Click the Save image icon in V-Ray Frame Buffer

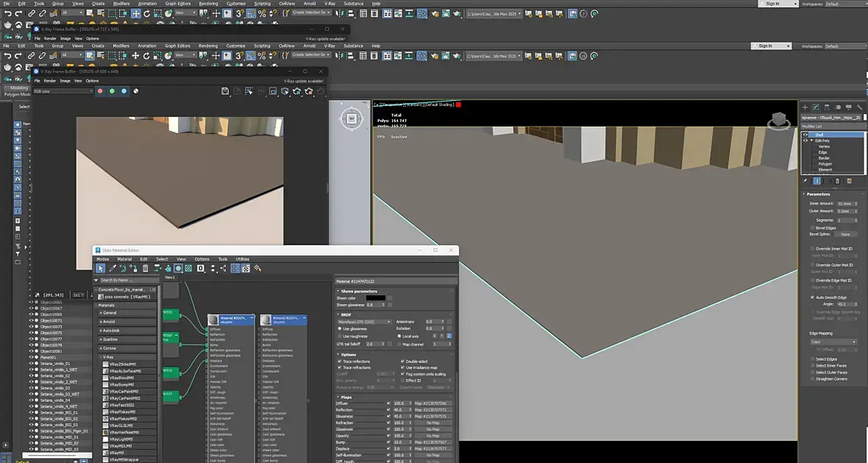pyautogui.click(x=225, y=91)
